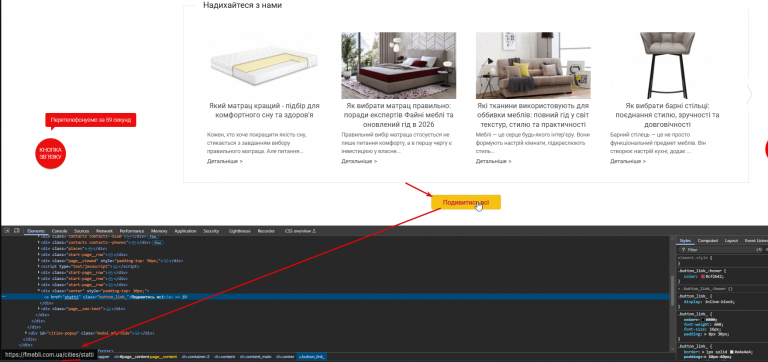Expand the border shorthand triangle in Styles
This screenshot has width=768, height=362.
point(702,352)
